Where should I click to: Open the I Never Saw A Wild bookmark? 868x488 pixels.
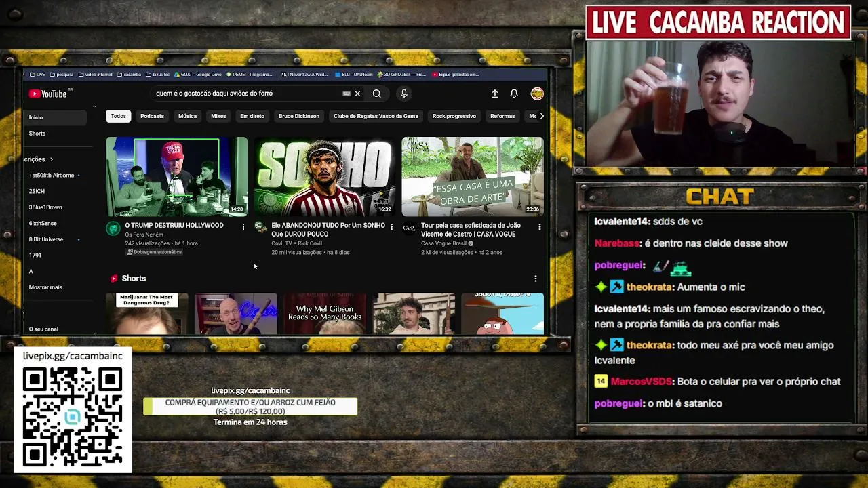pyautogui.click(x=304, y=75)
